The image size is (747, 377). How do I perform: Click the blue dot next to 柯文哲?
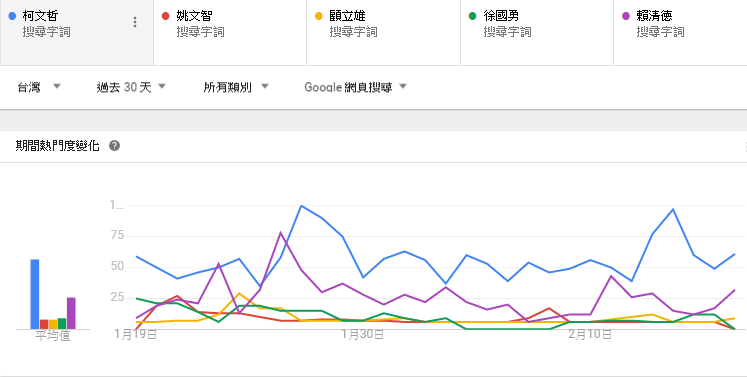(x=12, y=16)
